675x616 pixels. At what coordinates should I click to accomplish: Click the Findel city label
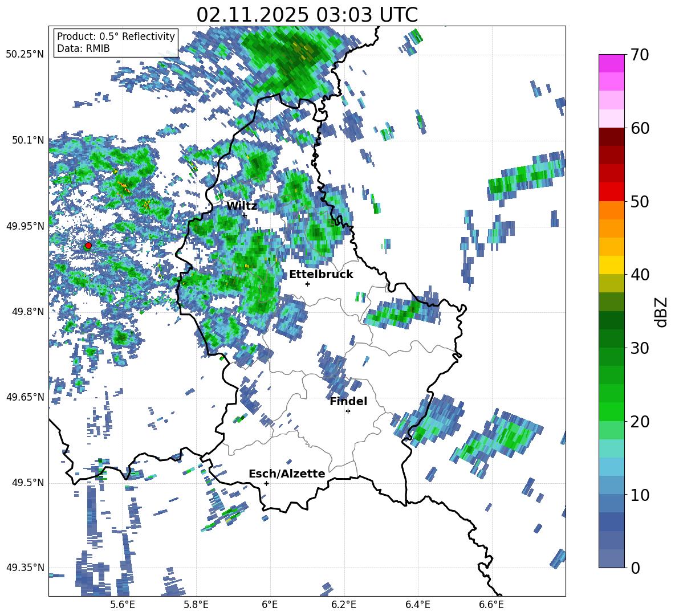point(348,401)
